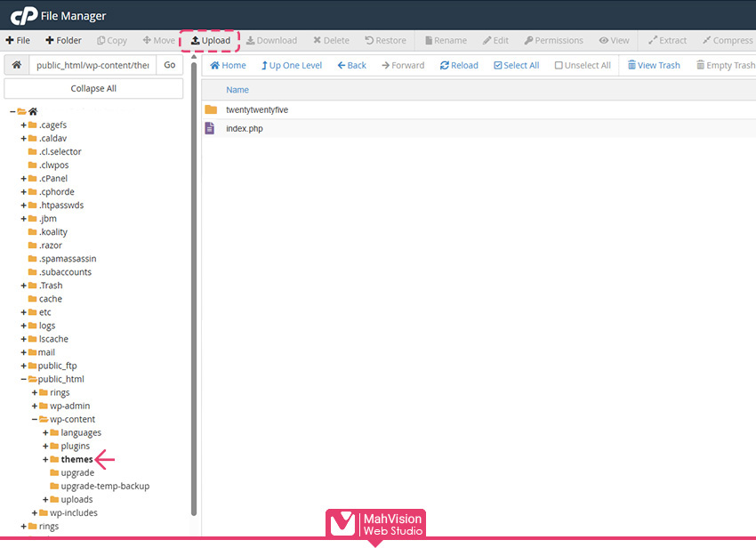
Task: Create a new folder with + Folder
Action: [x=63, y=40]
